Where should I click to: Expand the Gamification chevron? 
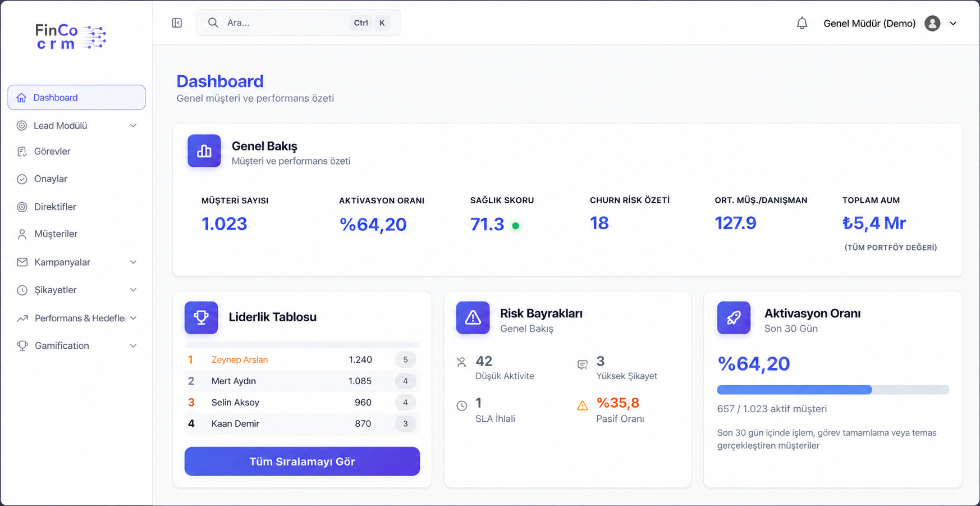(133, 346)
